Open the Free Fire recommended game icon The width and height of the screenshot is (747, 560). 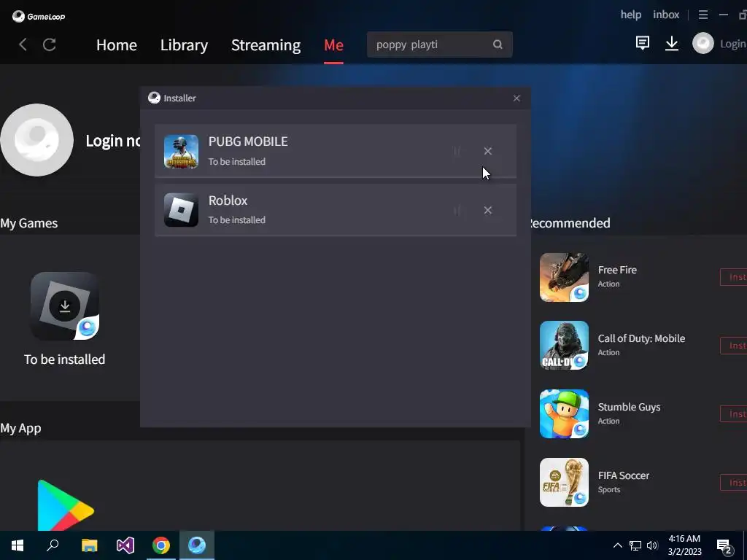pos(564,277)
